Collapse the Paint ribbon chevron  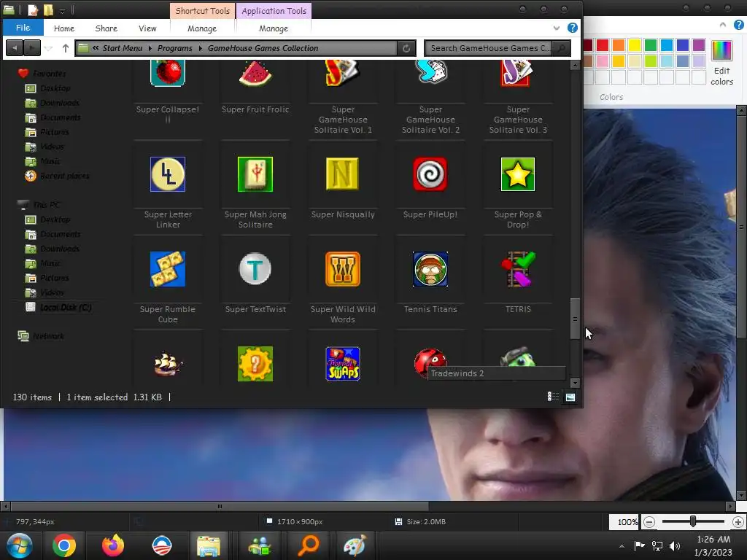point(723,24)
